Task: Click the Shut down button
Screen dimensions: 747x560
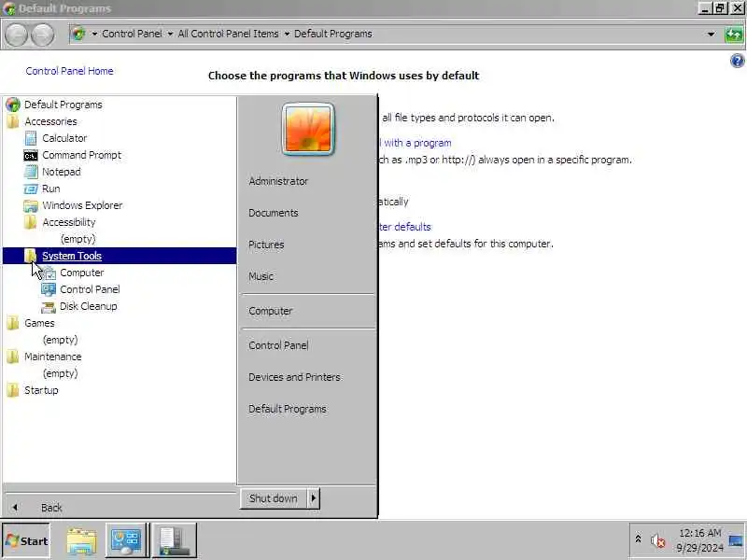Action: pos(274,498)
